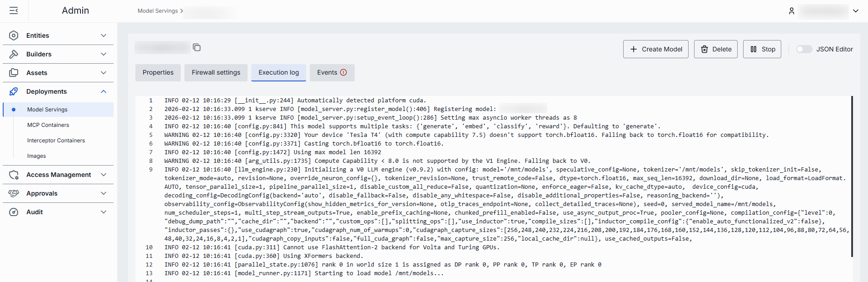Click the Audit compass icon
This screenshot has width=868, height=282.
[x=14, y=212]
